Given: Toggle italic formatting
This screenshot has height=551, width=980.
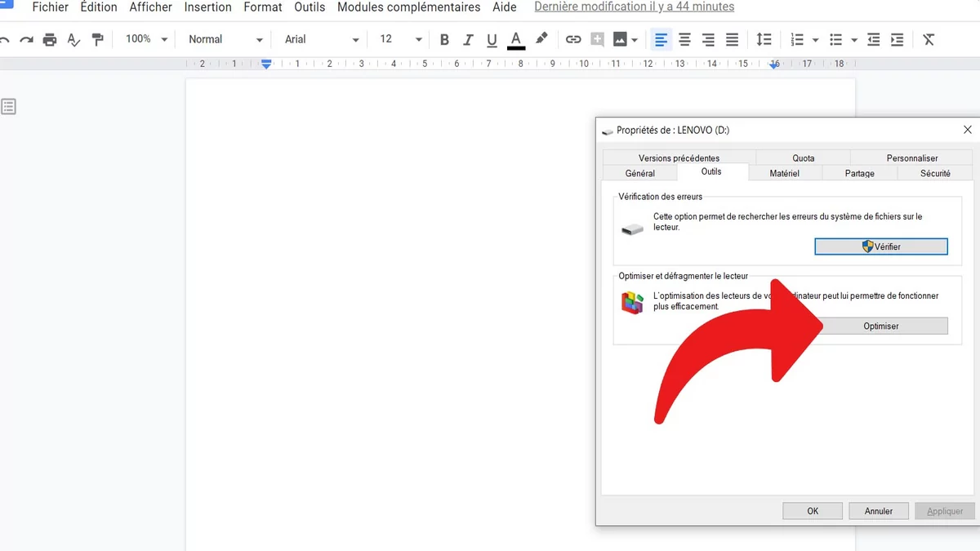Looking at the screenshot, I should (x=467, y=38).
